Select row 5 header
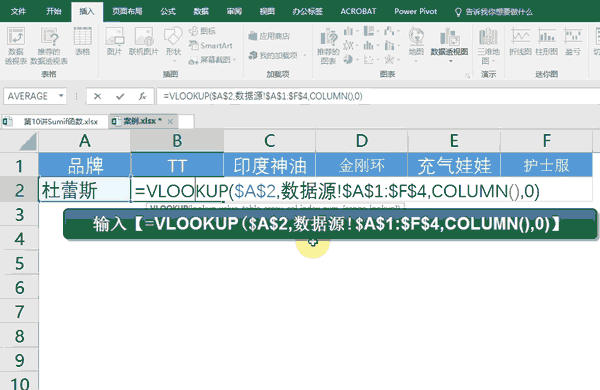 [x=19, y=263]
